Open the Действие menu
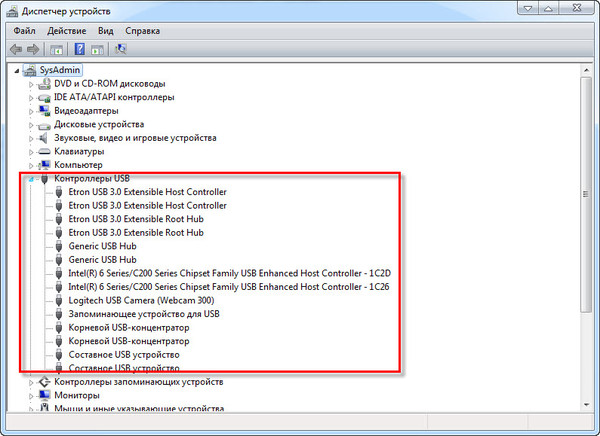Screen dimensions: 600x436 click(66, 30)
